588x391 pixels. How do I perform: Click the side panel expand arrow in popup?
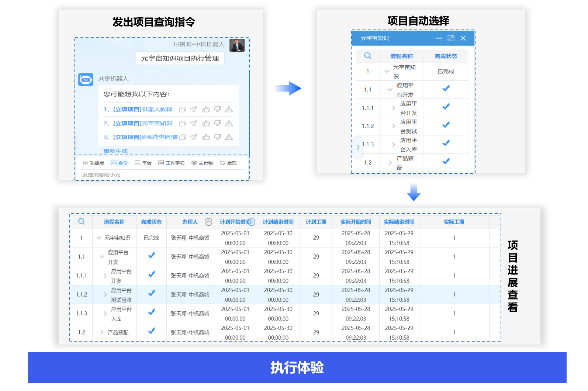[358, 147]
